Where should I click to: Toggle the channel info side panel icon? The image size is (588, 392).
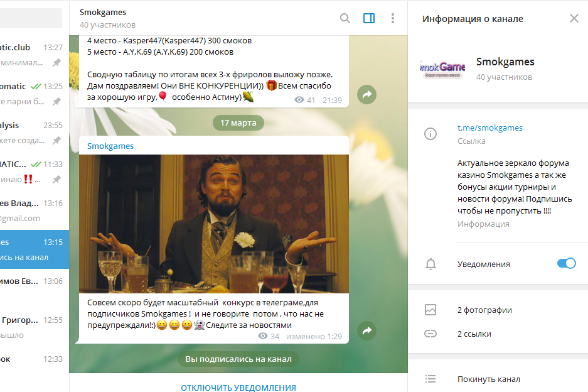(x=369, y=18)
